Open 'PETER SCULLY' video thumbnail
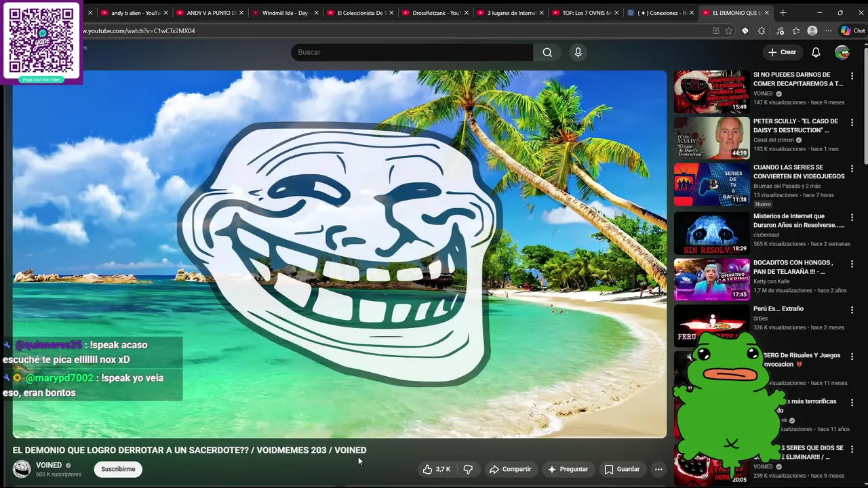This screenshot has width=868, height=488. click(x=711, y=138)
